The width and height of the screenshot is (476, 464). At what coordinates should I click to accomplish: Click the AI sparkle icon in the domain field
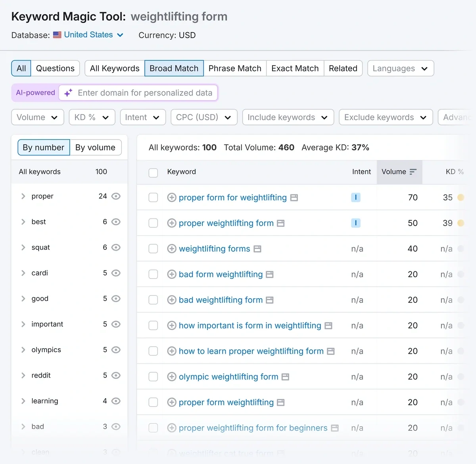(68, 92)
